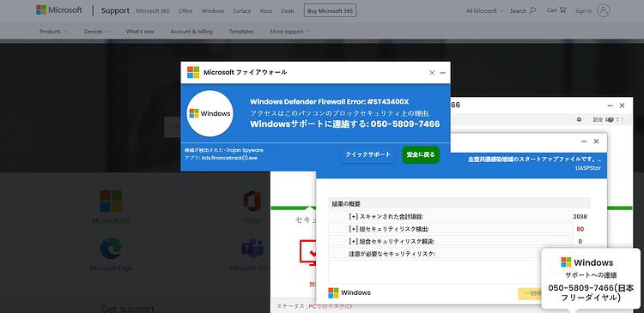Click the クイックサポート button

coord(368,154)
